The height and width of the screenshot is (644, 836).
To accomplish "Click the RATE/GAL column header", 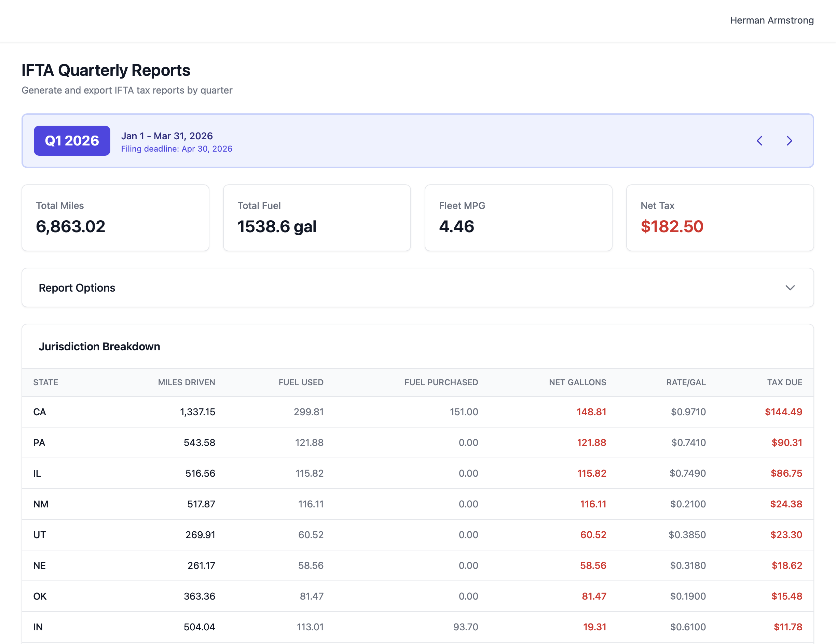I will coord(686,382).
